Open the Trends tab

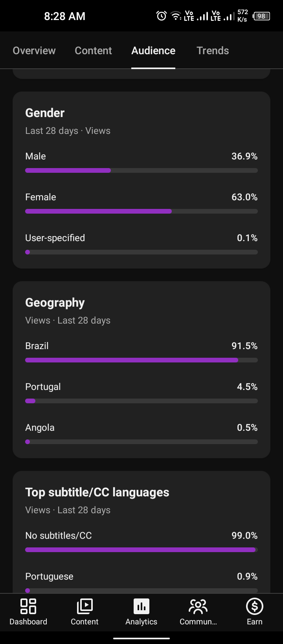pyautogui.click(x=213, y=51)
